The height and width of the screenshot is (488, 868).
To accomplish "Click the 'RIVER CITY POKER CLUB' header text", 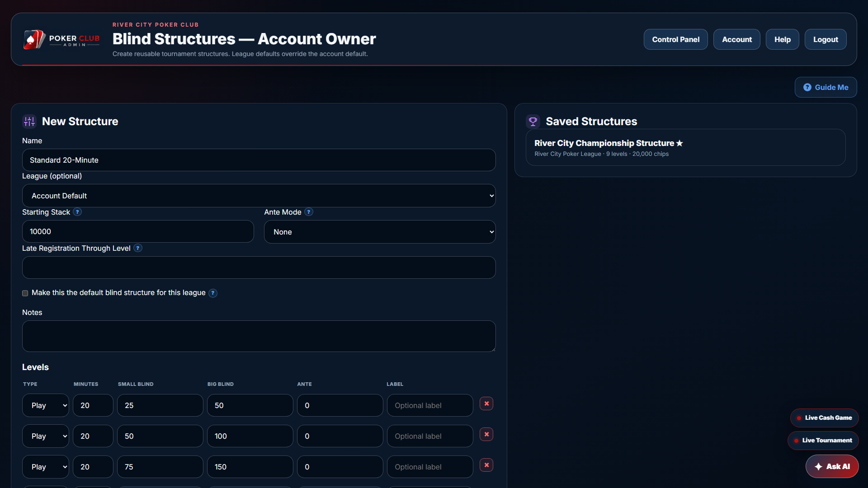I will (x=156, y=25).
